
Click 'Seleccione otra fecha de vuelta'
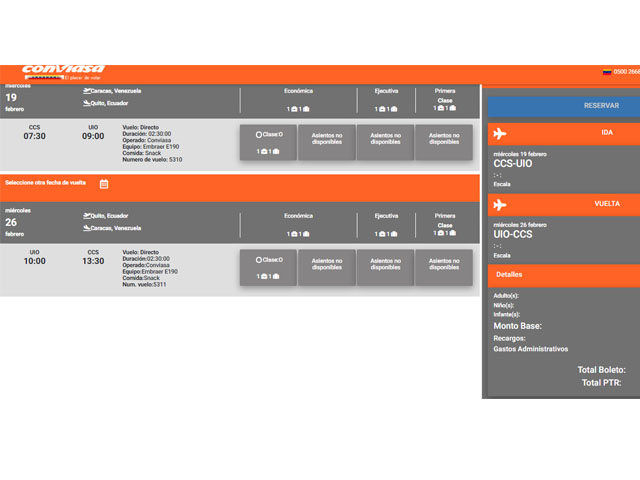pyautogui.click(x=45, y=182)
